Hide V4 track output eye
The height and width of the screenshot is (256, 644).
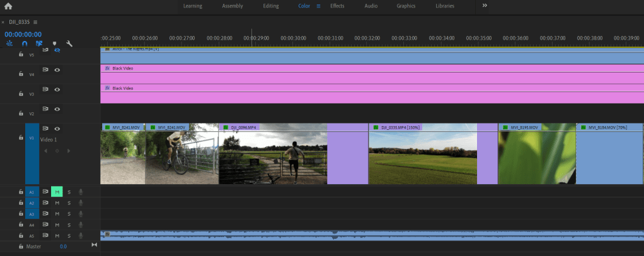[x=57, y=70]
